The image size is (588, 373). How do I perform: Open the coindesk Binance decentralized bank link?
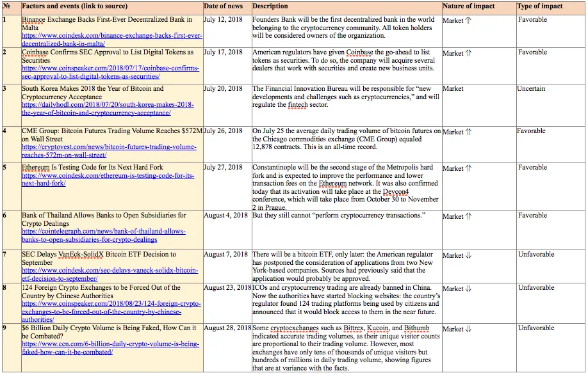(111, 40)
